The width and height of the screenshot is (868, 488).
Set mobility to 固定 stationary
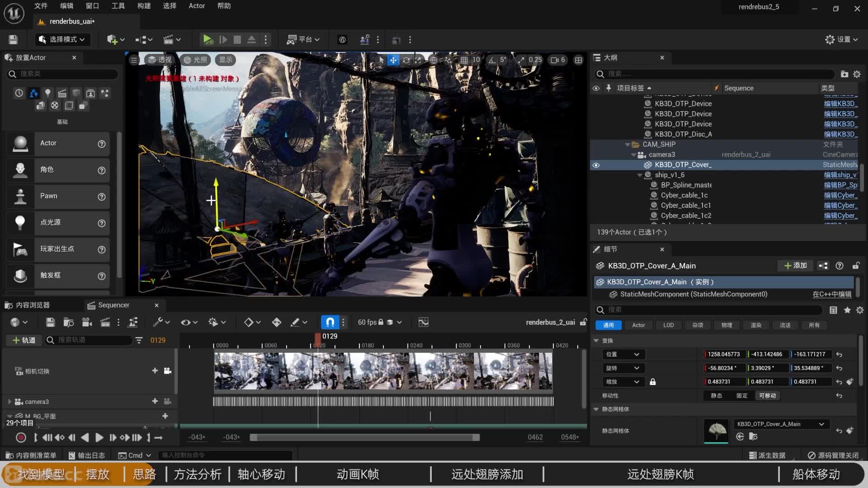(x=741, y=396)
